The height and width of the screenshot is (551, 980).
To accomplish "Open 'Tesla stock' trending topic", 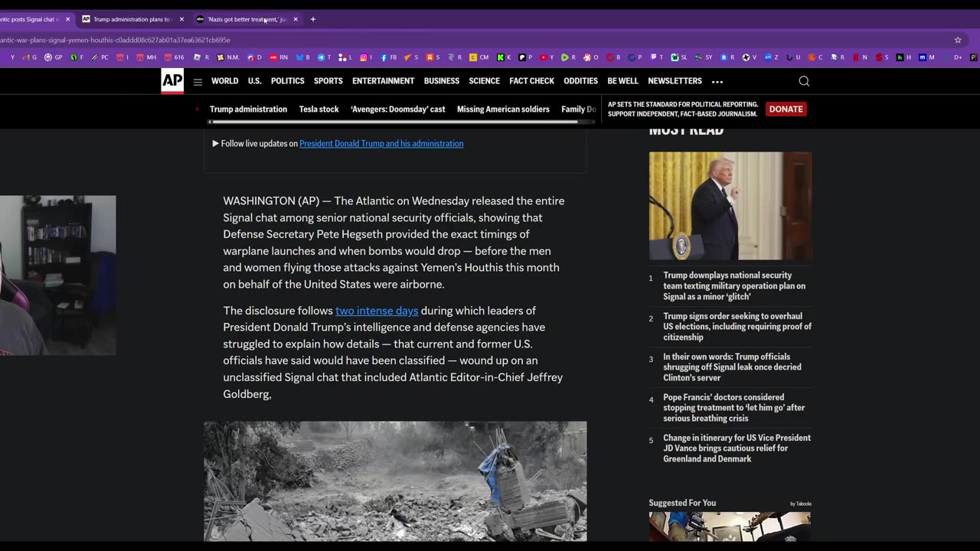I will [318, 109].
